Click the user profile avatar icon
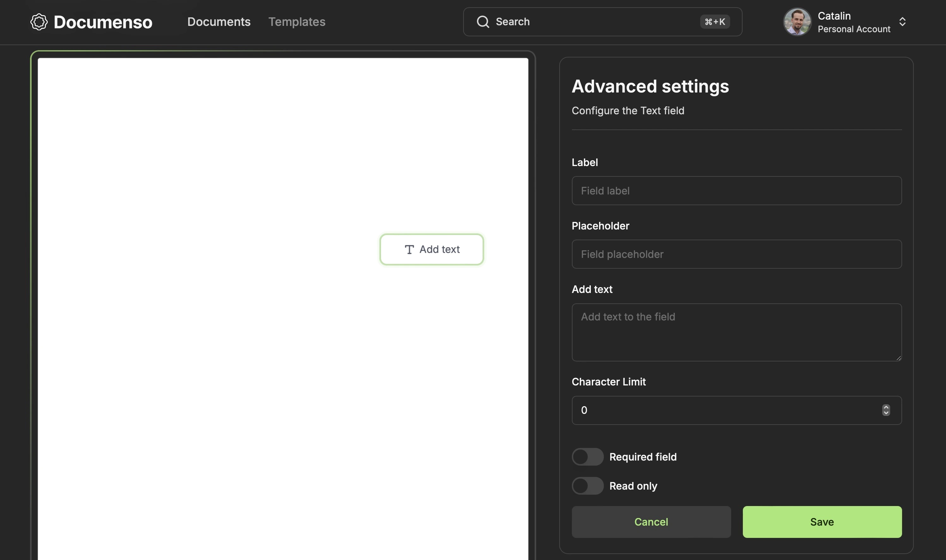 click(797, 21)
